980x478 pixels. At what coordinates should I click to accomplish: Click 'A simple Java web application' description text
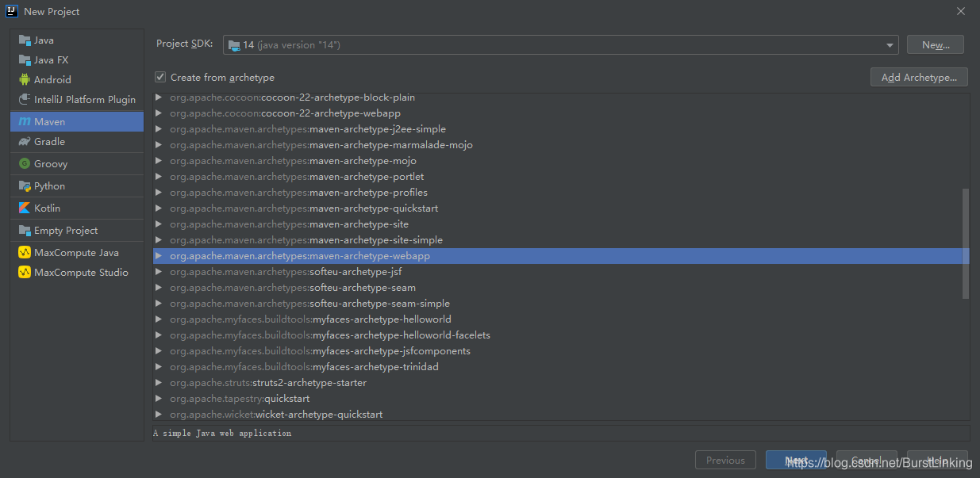pos(222,434)
